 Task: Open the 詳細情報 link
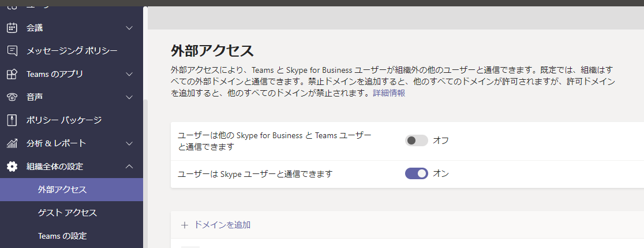(x=389, y=93)
